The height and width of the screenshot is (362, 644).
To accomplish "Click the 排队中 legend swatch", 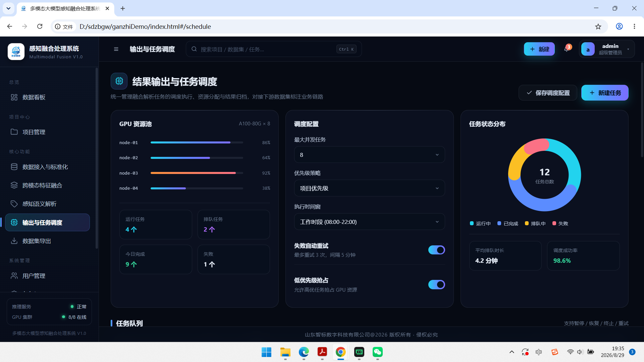I will click(x=527, y=223).
